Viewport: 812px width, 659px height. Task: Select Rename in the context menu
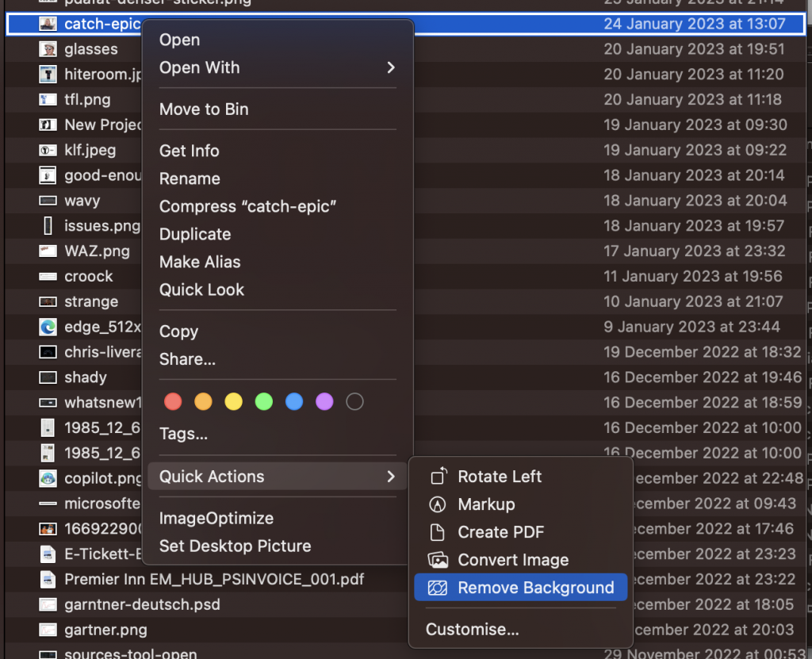[190, 178]
